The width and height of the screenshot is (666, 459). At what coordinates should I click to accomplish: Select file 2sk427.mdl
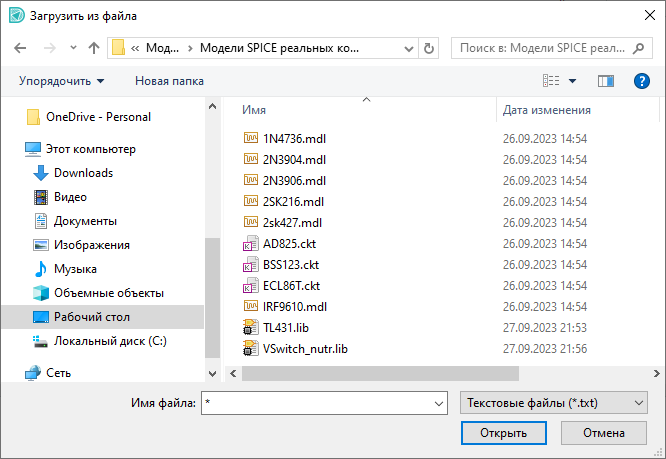292,222
